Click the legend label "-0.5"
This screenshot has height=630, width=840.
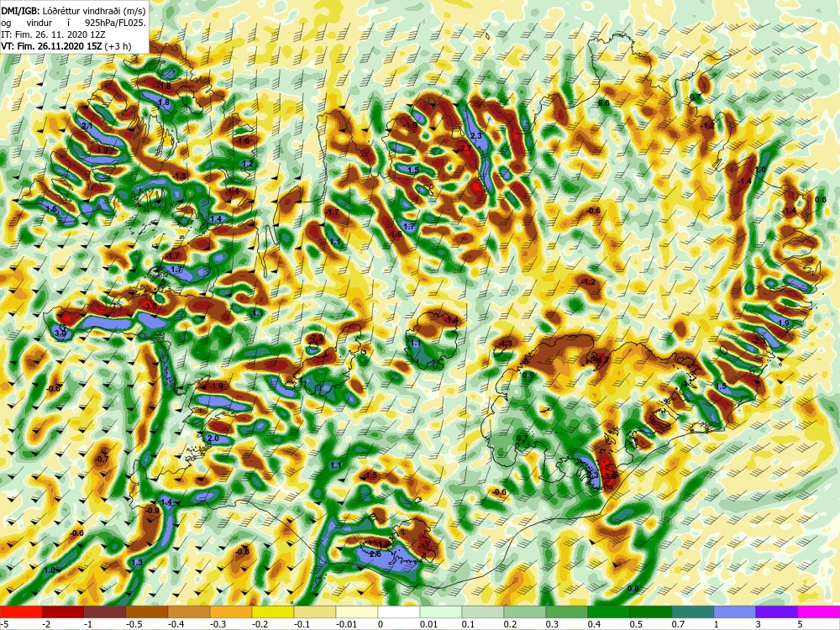click(x=133, y=624)
